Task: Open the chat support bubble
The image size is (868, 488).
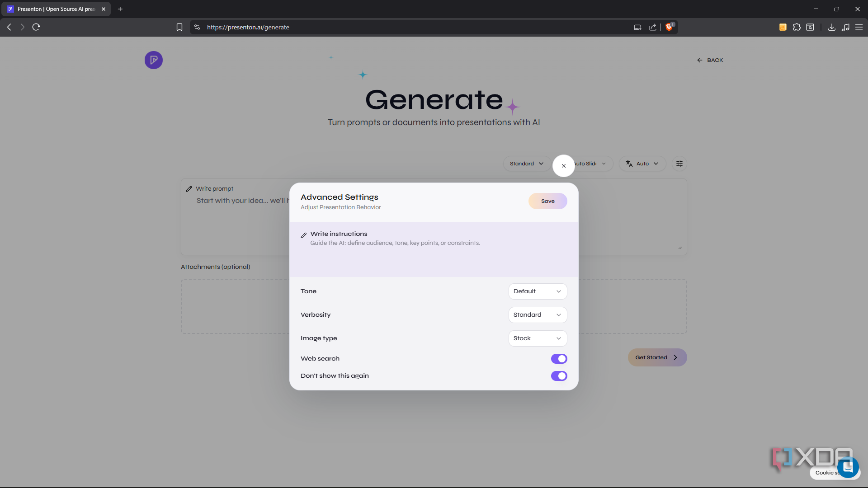Action: coord(848,467)
